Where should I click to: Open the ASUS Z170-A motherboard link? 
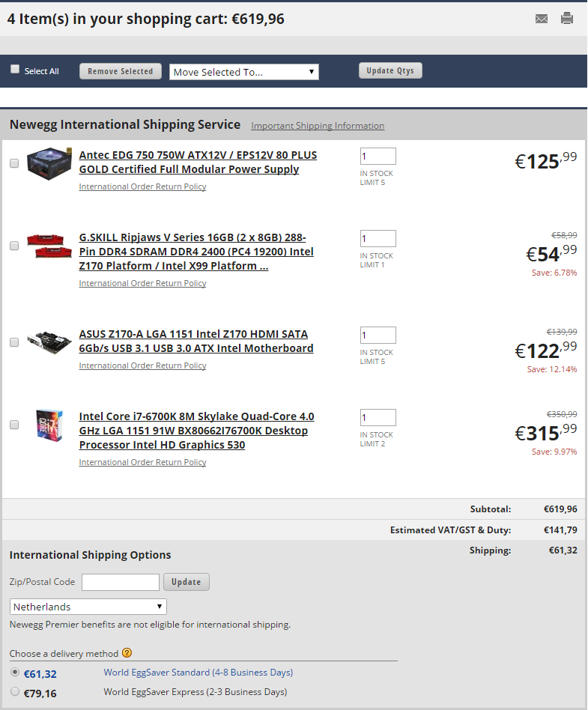pyautogui.click(x=196, y=341)
